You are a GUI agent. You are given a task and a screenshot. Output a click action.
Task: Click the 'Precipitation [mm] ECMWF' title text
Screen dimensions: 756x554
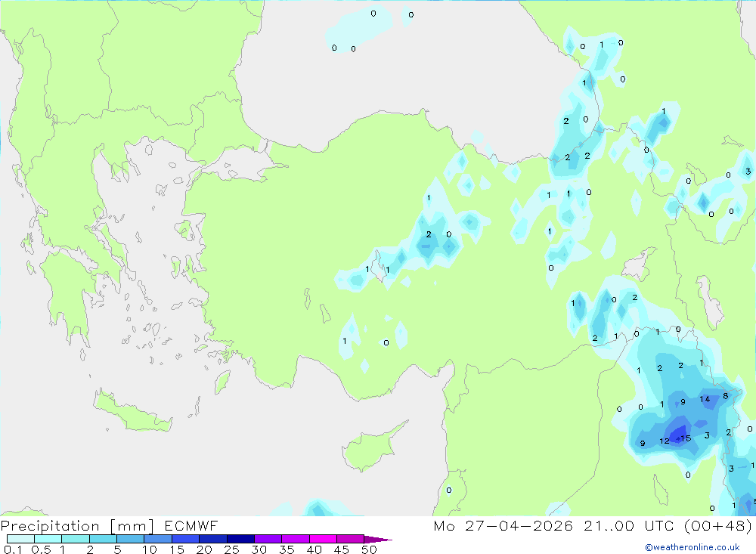click(x=110, y=525)
